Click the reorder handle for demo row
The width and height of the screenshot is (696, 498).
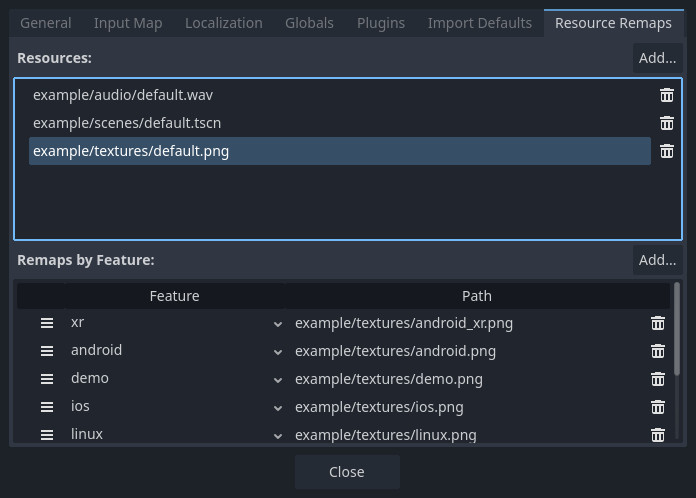47,379
